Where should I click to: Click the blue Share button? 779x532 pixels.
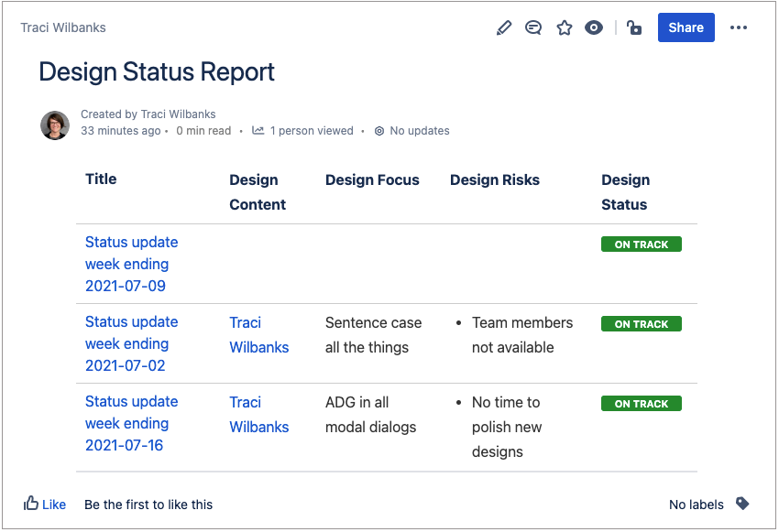coord(686,27)
